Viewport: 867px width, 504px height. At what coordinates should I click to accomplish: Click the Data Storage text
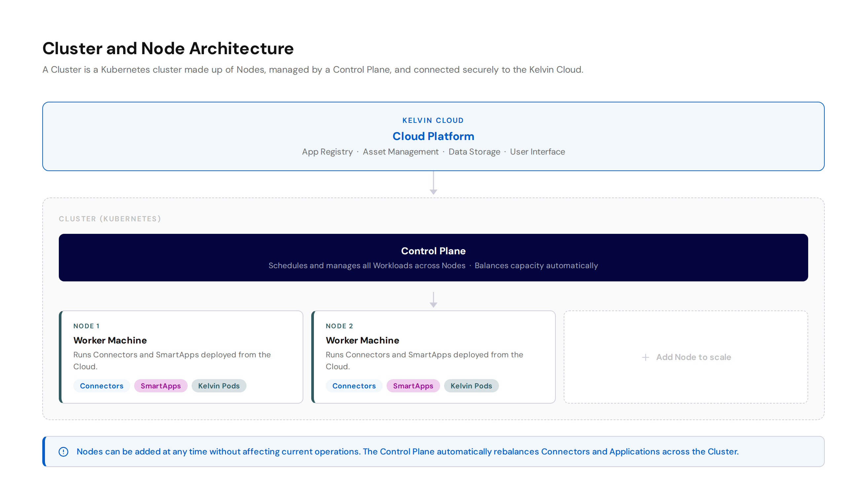point(474,152)
